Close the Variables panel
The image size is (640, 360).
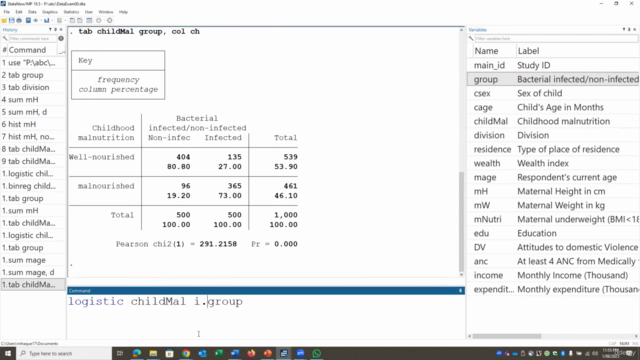tap(635, 30)
